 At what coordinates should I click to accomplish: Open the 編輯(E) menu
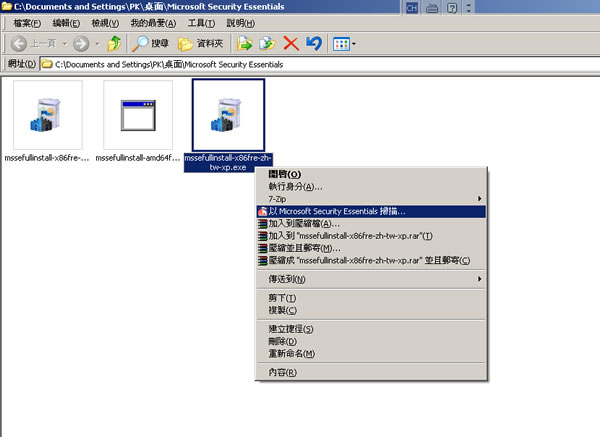point(66,23)
